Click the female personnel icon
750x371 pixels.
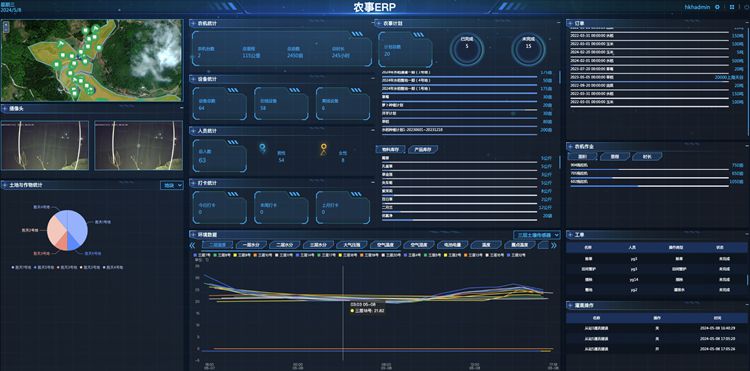(324, 149)
